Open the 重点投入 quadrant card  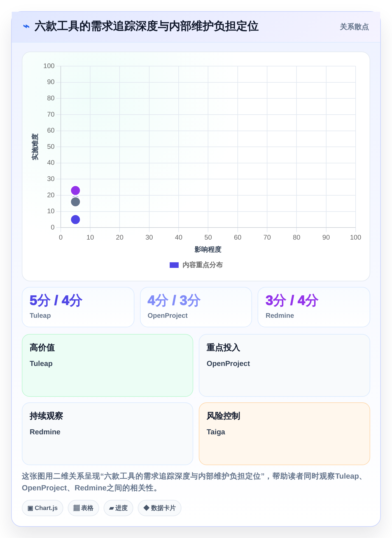[284, 365]
